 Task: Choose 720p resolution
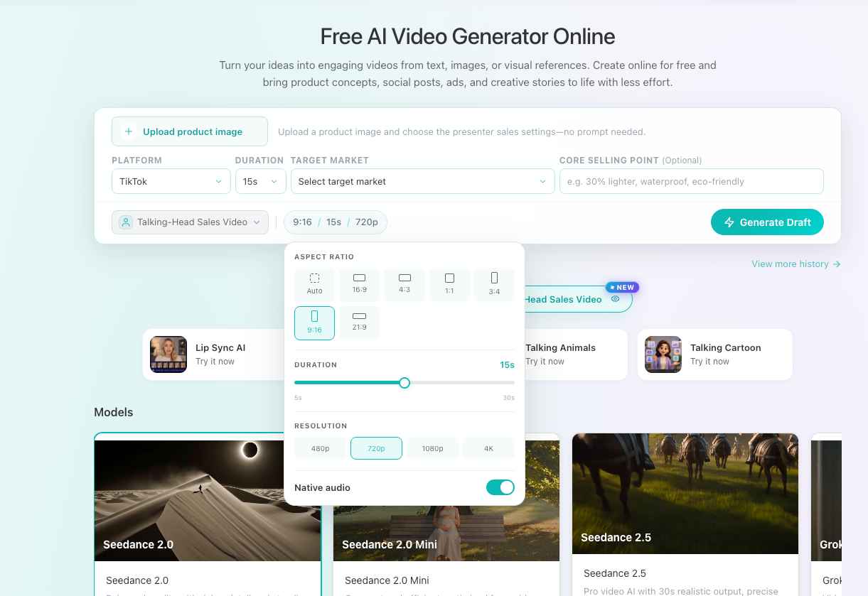click(x=376, y=448)
